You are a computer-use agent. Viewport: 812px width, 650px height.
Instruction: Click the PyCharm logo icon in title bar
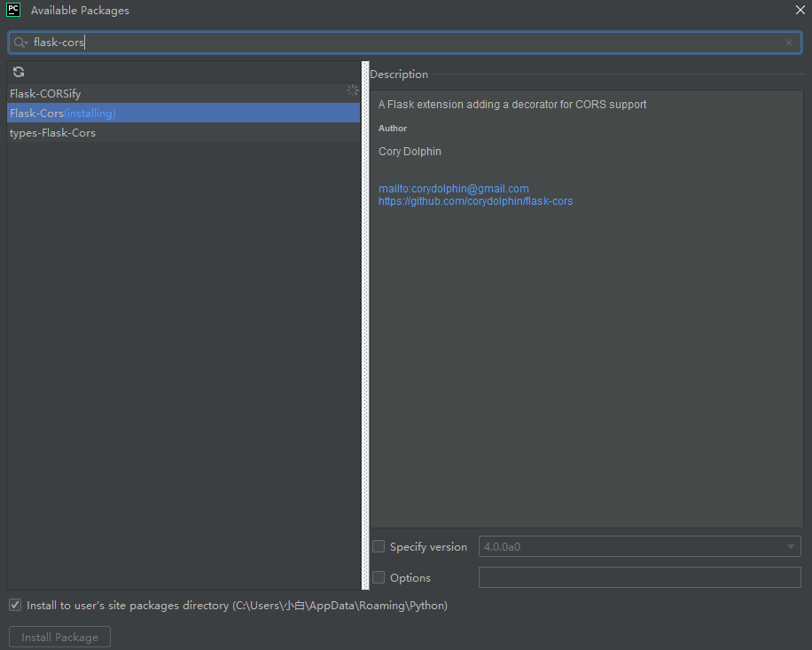(13, 10)
